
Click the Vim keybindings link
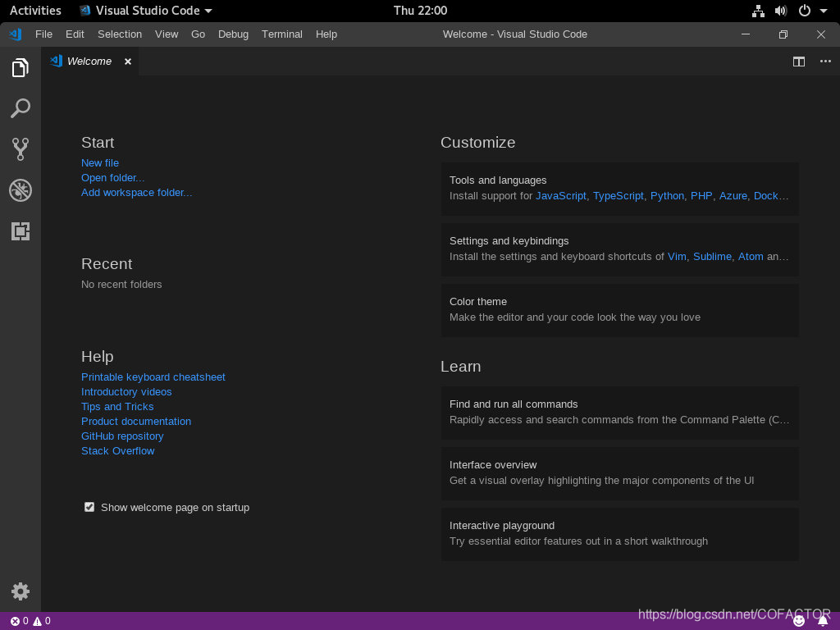(677, 257)
